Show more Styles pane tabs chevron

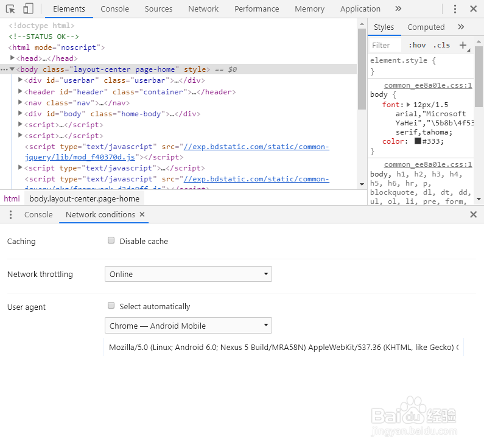[461, 27]
